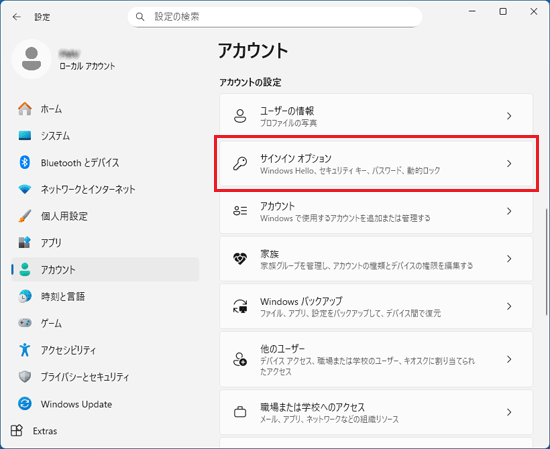Open Windows バックアップ title text

tap(301, 301)
